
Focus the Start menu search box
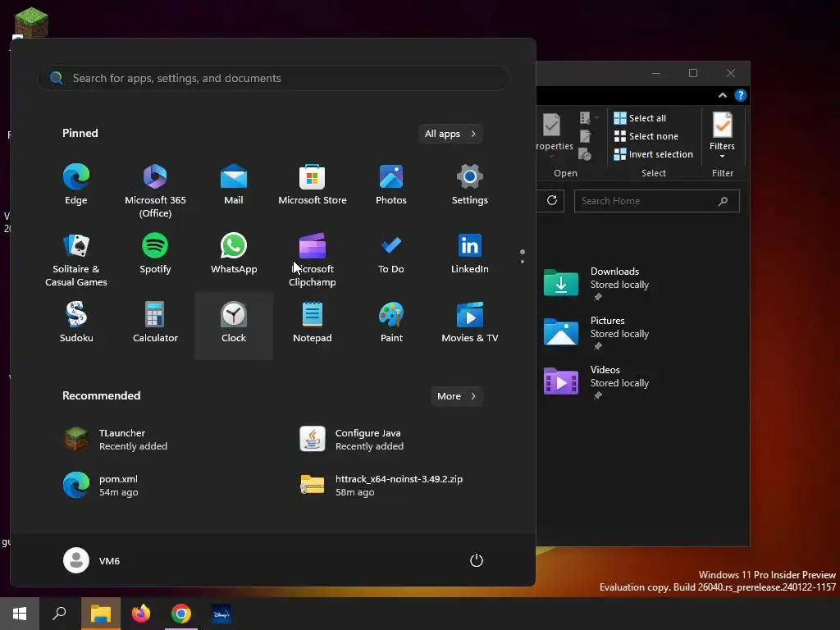click(x=273, y=78)
